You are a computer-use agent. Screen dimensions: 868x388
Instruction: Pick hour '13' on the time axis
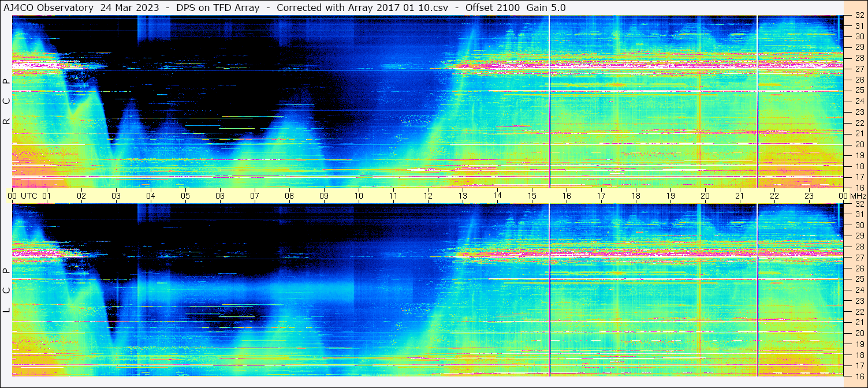click(x=463, y=196)
